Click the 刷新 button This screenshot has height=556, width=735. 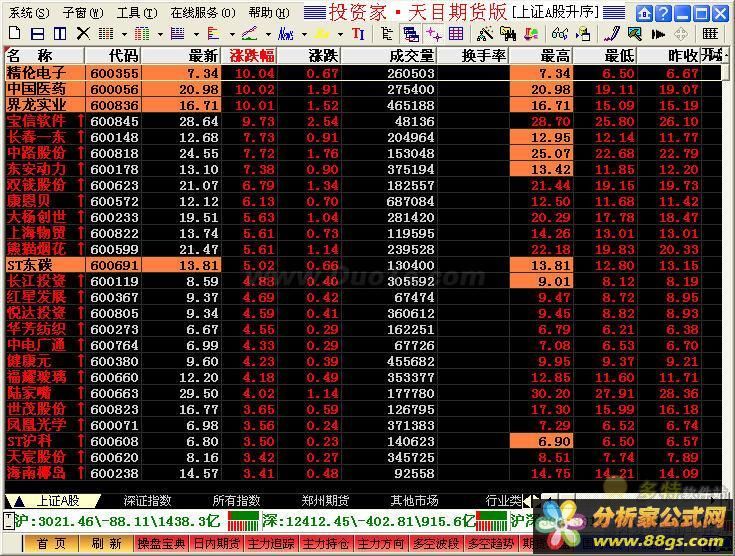(106, 544)
